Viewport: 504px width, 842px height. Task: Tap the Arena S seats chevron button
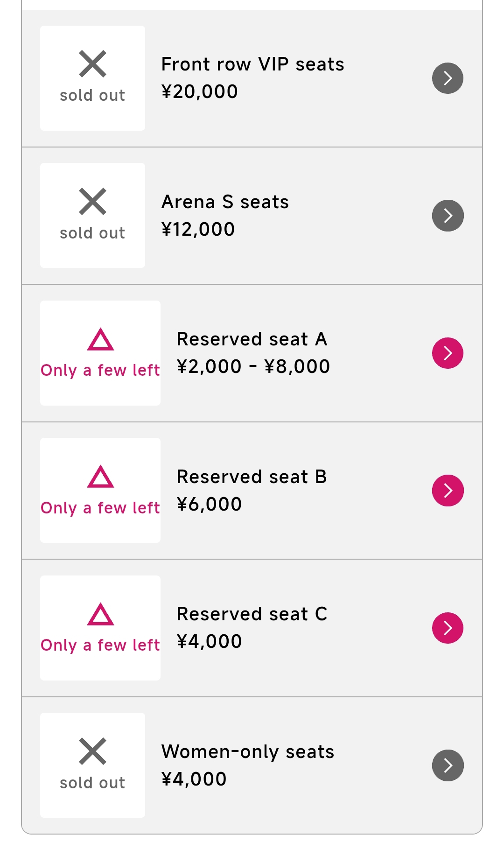448,216
